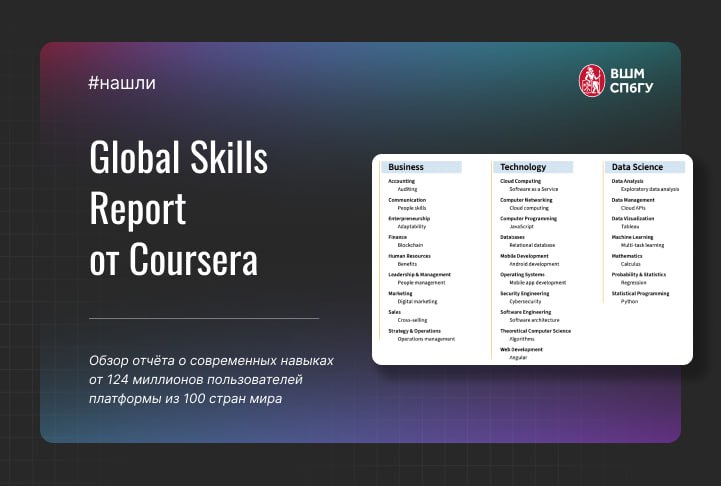Image resolution: width=721 pixels, height=486 pixels.
Task: Select 'Operations management' skill
Action: tap(426, 339)
